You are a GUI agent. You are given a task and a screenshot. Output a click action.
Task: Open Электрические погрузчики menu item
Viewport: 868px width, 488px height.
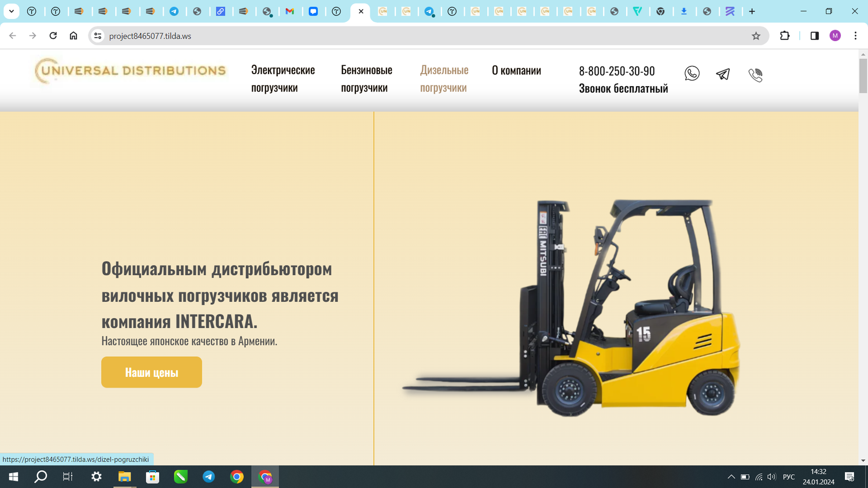283,79
